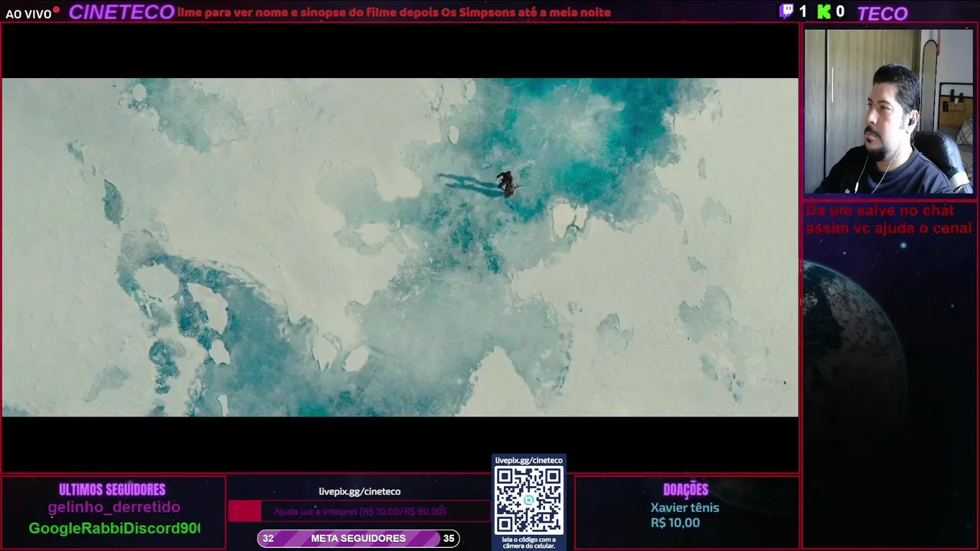This screenshot has width=980, height=551.
Task: Click the ULTIMOS SEGUIDORES heading
Action: (x=113, y=490)
